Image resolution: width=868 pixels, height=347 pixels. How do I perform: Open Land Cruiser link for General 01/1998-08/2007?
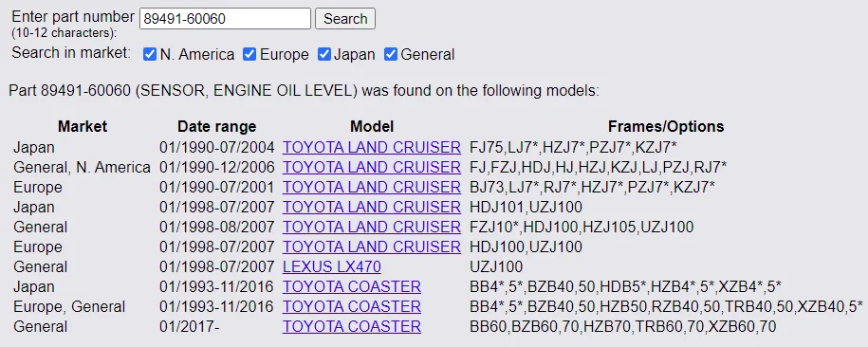pyautogui.click(x=372, y=227)
